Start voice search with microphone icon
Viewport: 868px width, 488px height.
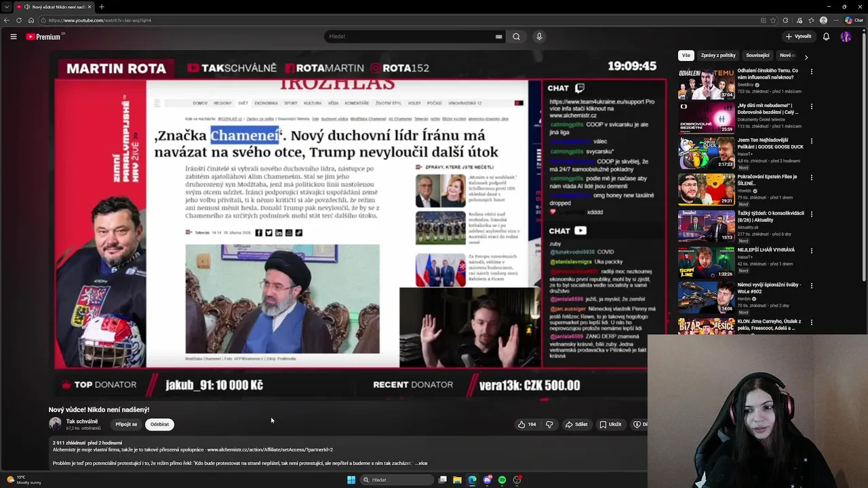tap(539, 37)
